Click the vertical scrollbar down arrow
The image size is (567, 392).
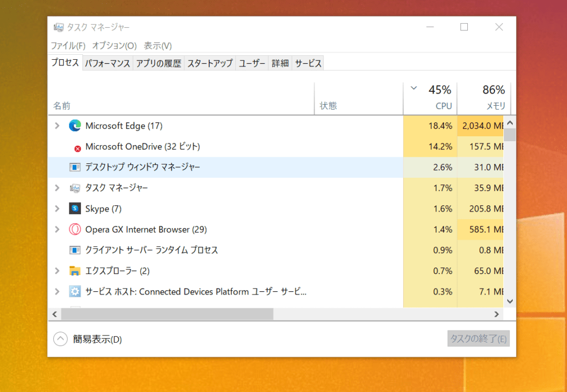tap(509, 301)
